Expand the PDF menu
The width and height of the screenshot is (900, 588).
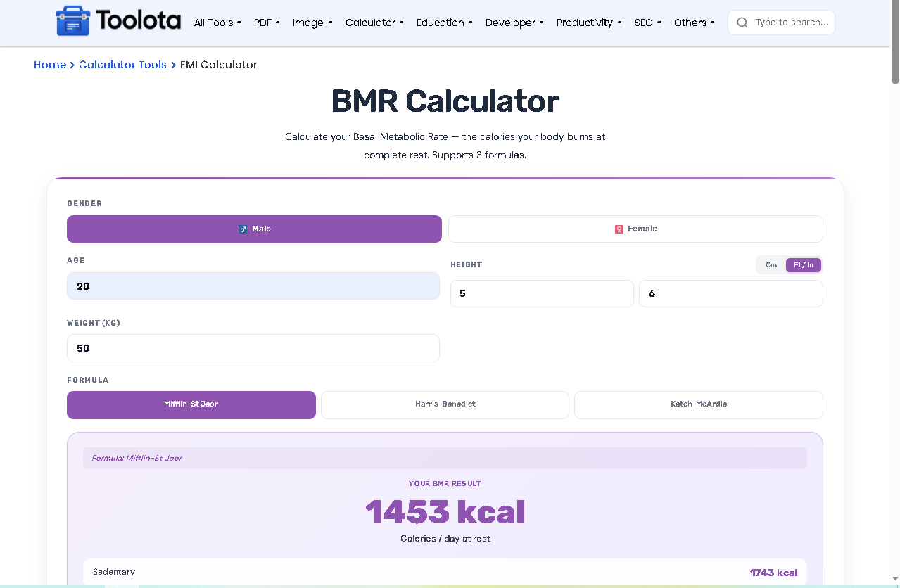267,23
